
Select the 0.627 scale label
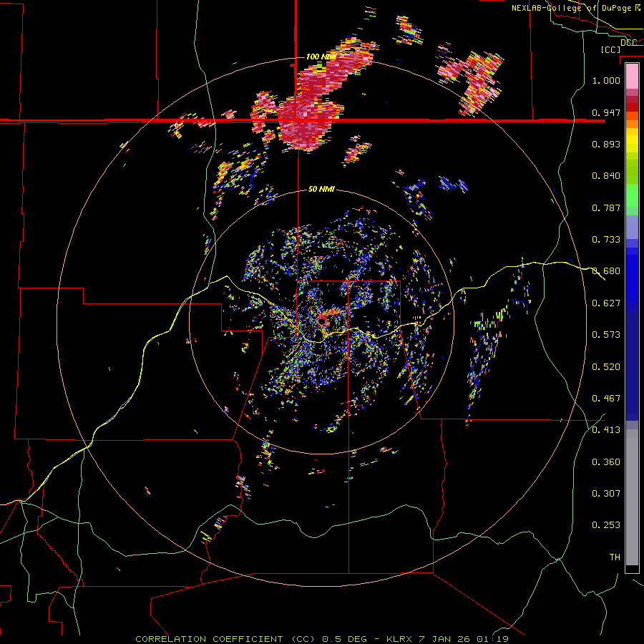606,303
